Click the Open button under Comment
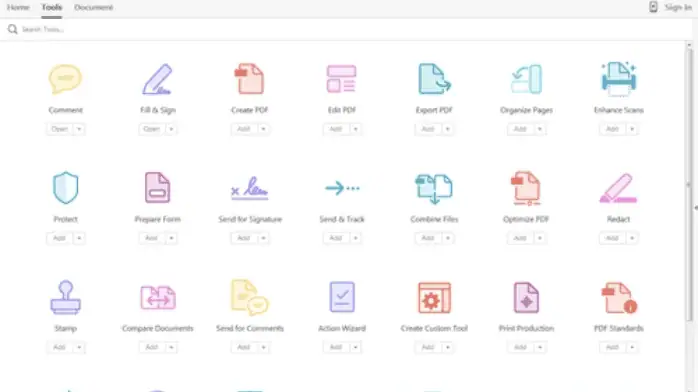Screen dimensions: 698x392 [x=60, y=129]
